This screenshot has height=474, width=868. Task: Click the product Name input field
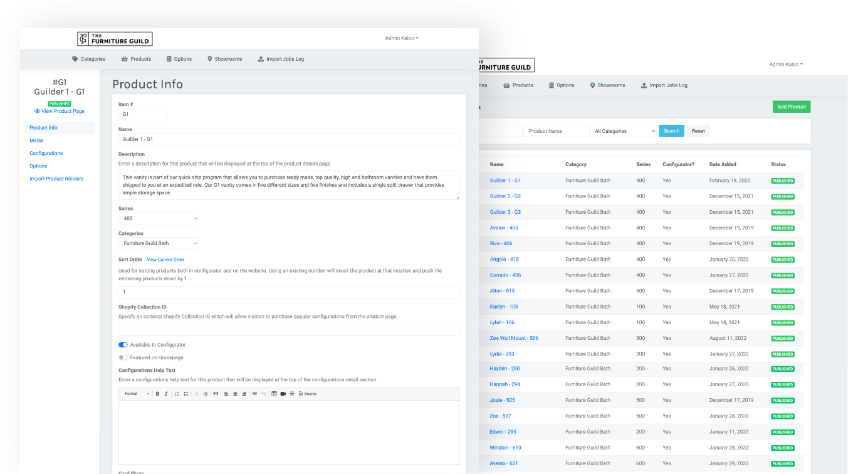tap(289, 139)
